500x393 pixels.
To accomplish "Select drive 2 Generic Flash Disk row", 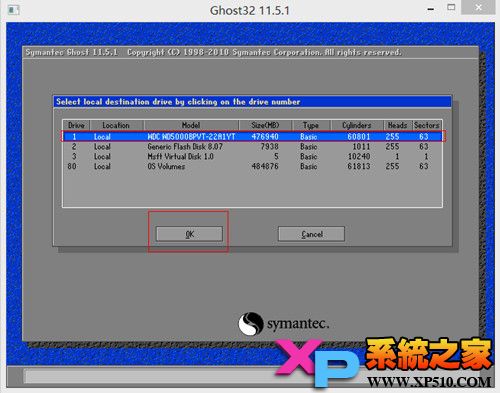I will [x=253, y=146].
